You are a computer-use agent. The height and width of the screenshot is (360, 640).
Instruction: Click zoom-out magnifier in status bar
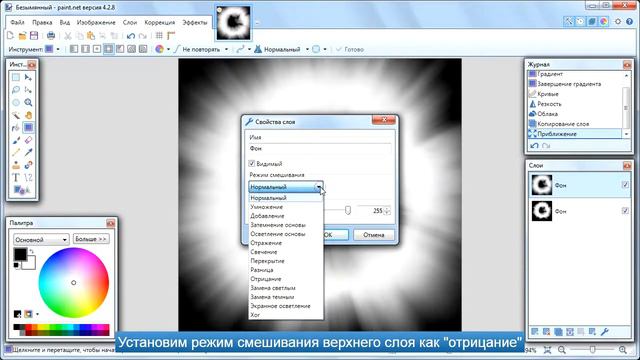562,350
